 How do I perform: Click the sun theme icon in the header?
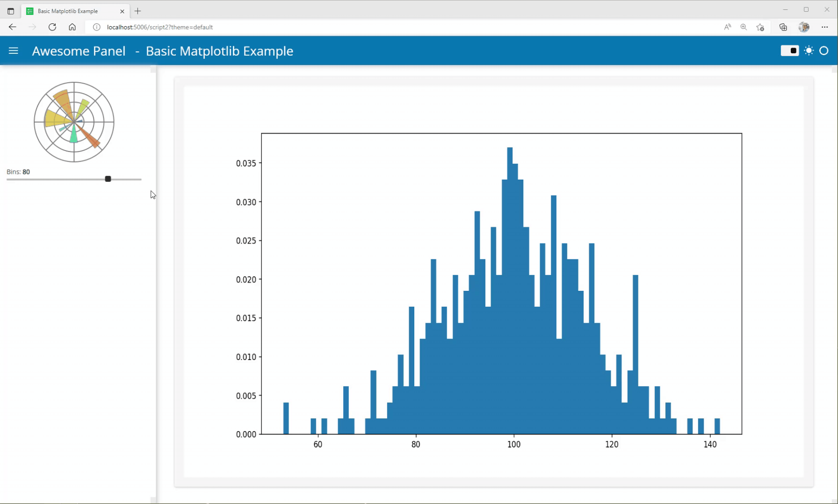(x=809, y=50)
